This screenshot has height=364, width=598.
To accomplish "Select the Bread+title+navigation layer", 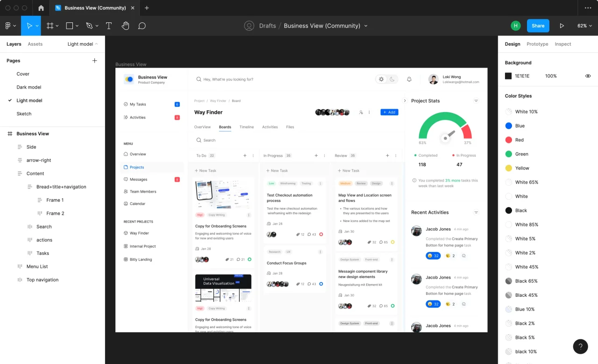I will click(x=61, y=187).
